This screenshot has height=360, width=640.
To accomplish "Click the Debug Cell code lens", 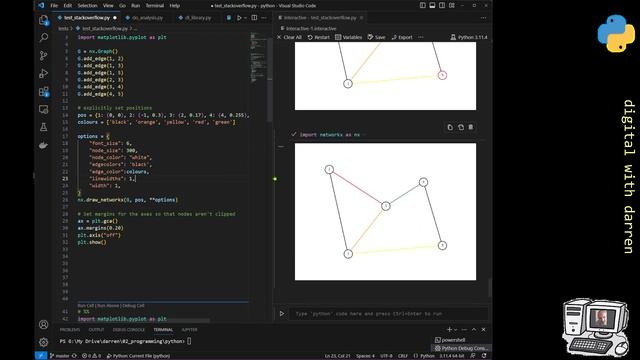I will [x=133, y=306].
